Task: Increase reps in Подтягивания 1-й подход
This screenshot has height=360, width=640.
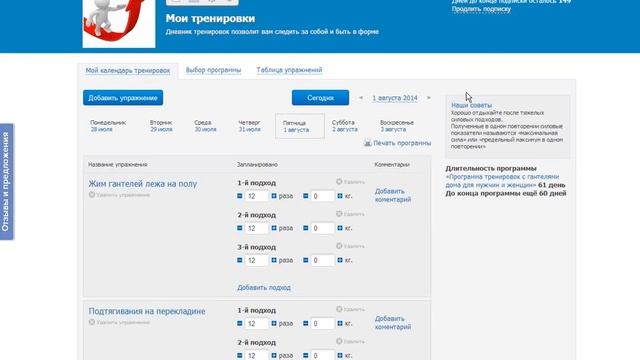Action: [274, 323]
